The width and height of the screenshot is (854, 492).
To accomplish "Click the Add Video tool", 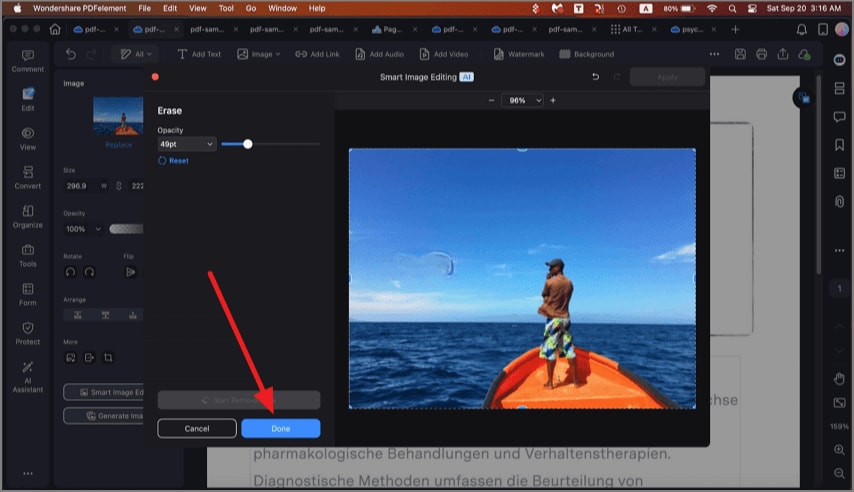I will (444, 54).
